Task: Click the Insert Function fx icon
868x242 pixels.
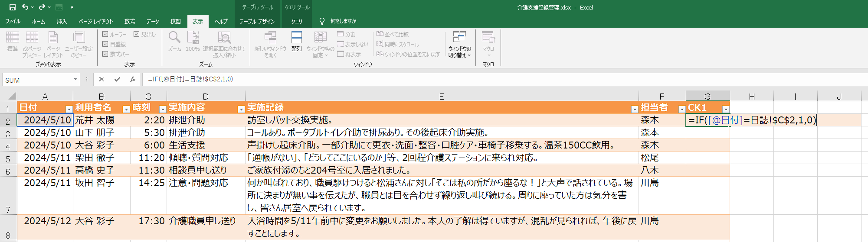Action: point(133,79)
